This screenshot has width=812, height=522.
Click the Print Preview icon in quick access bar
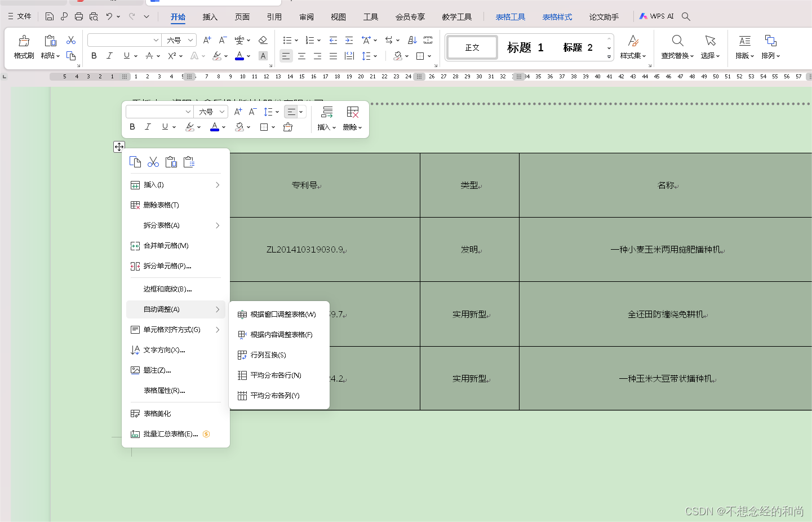click(x=94, y=16)
